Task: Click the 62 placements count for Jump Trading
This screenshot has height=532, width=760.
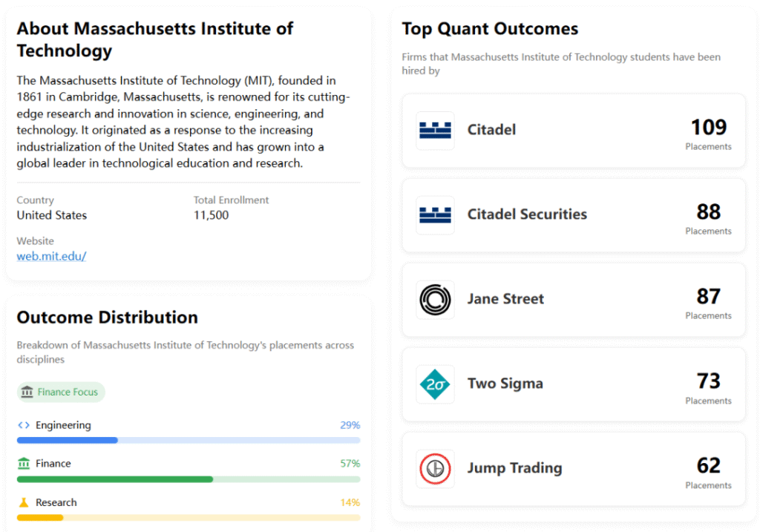Action: click(x=708, y=466)
